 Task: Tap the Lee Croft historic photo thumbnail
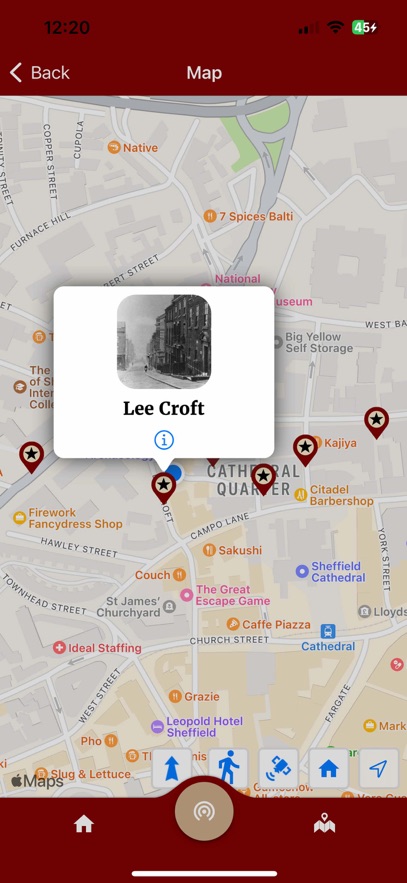164,342
